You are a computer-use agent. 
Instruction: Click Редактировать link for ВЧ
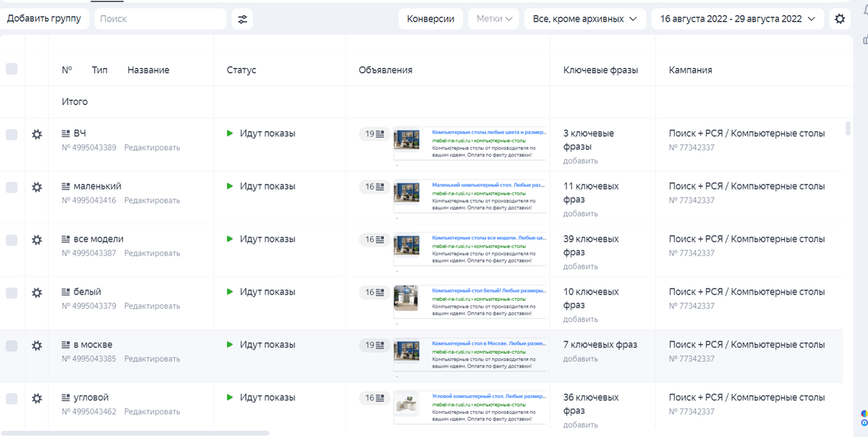point(152,148)
